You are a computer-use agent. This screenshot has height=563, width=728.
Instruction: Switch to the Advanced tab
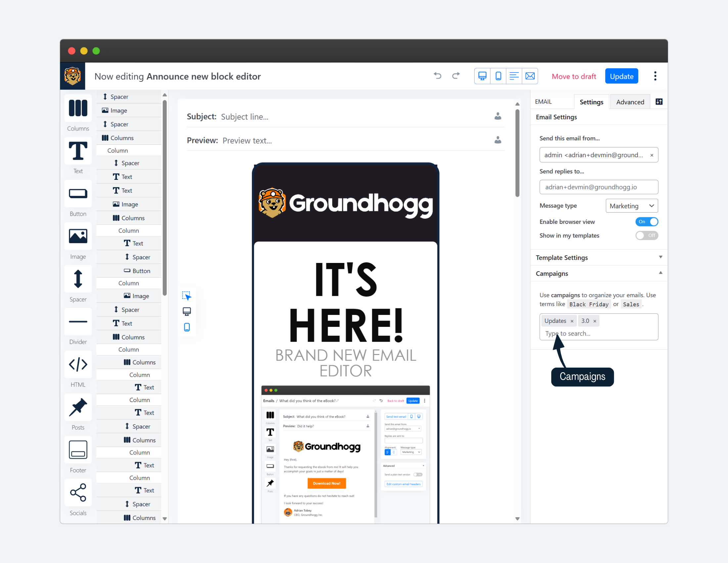[630, 102]
